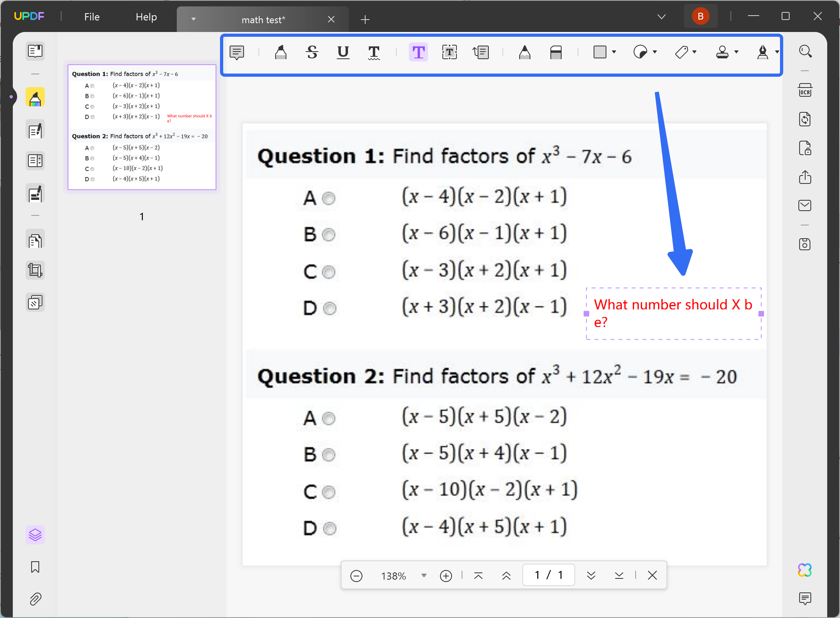Image resolution: width=840 pixels, height=618 pixels.
Task: Open the Help menu
Action: [x=146, y=17]
